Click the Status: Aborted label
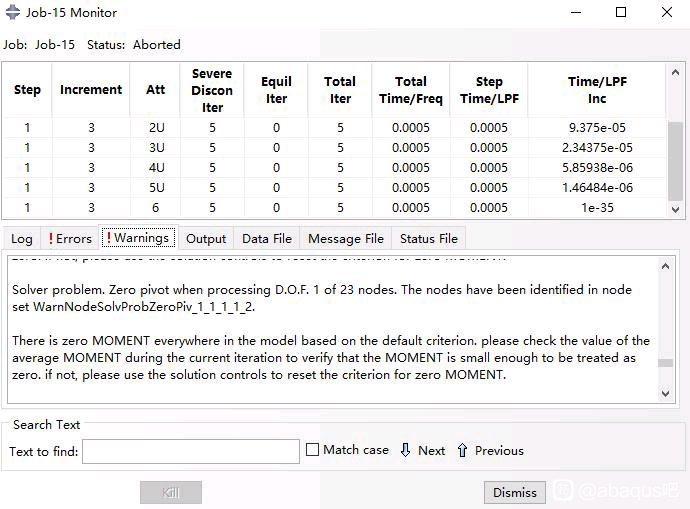 (x=134, y=44)
